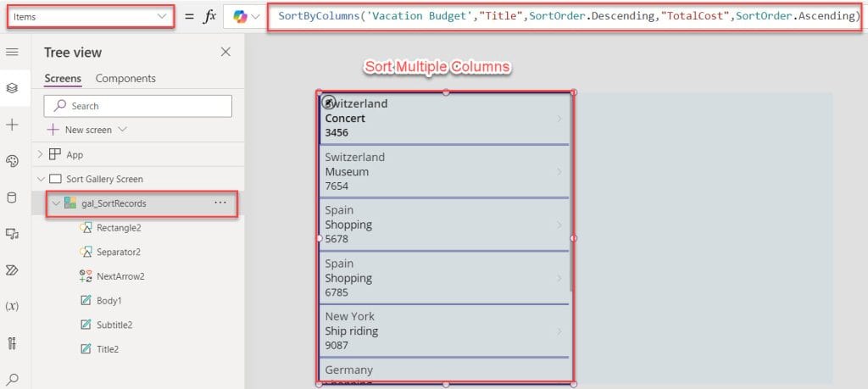Select Separator2 in the tree

tap(119, 252)
